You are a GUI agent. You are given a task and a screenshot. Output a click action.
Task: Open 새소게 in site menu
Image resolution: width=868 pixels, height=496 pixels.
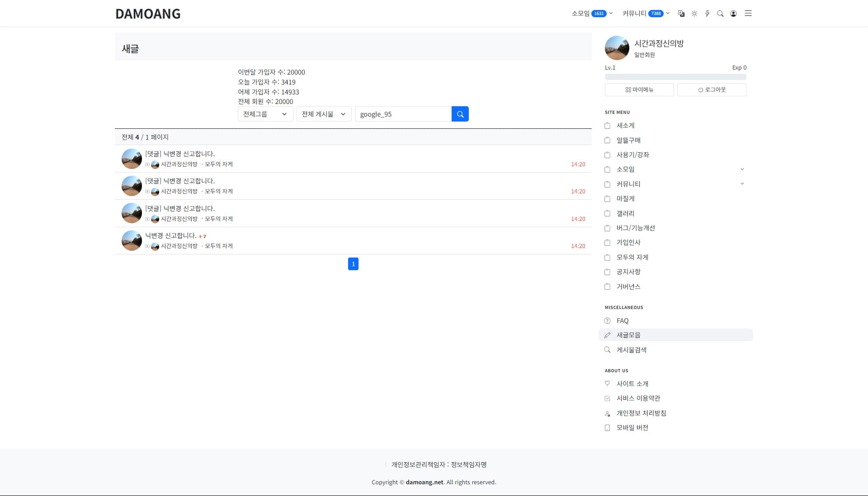(x=626, y=126)
